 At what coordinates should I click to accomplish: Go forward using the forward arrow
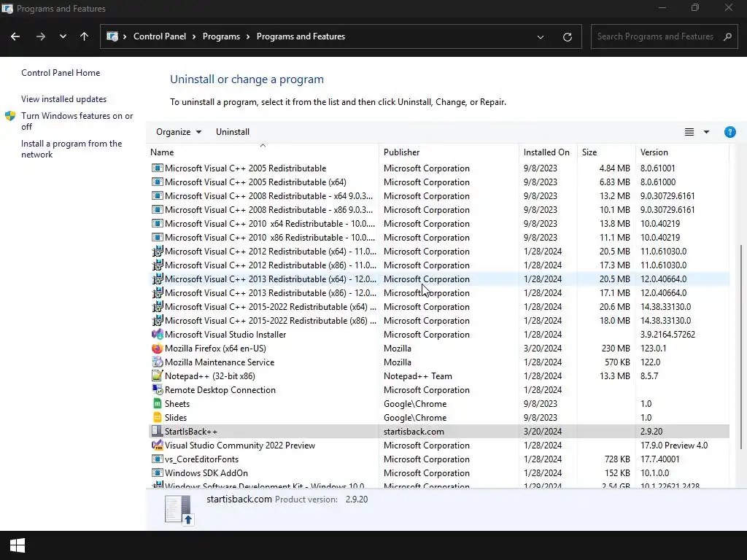click(41, 36)
